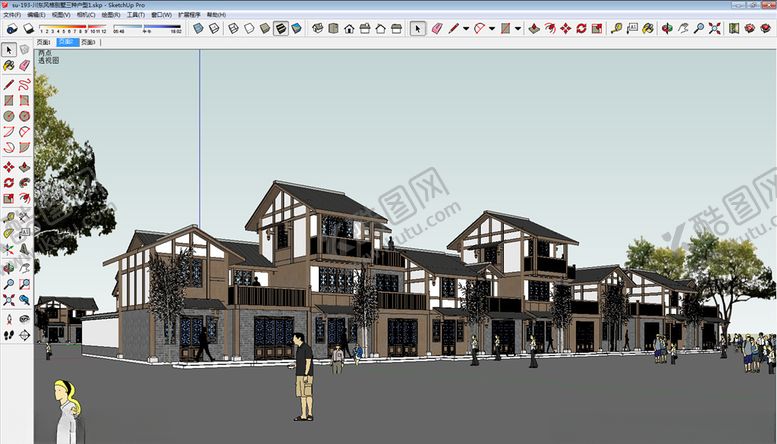Select the Eraser tool in top toolbar

437,28
